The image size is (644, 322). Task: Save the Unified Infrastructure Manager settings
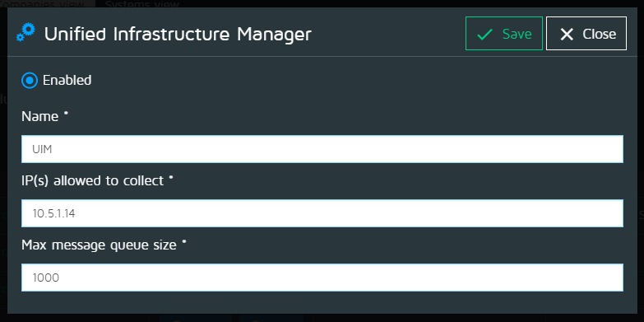504,33
